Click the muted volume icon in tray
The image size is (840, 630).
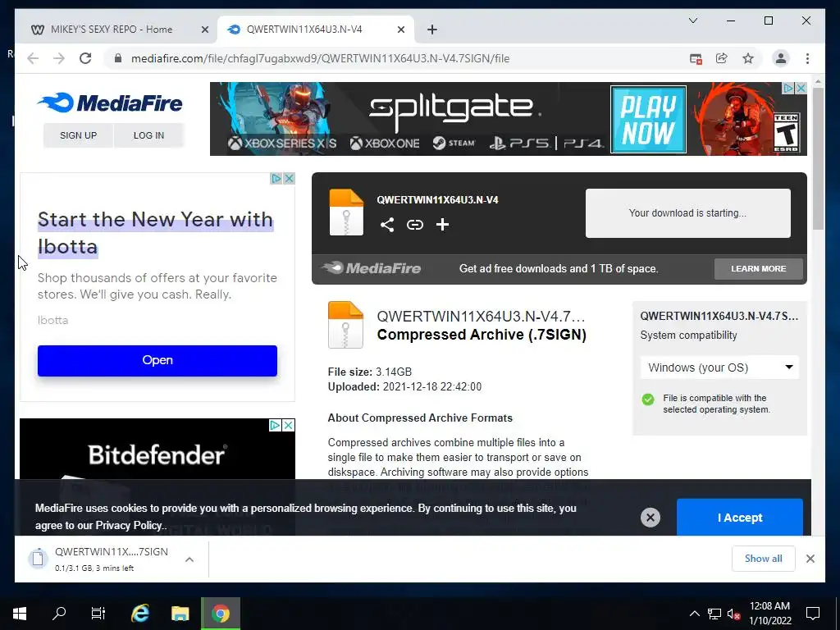(x=733, y=614)
